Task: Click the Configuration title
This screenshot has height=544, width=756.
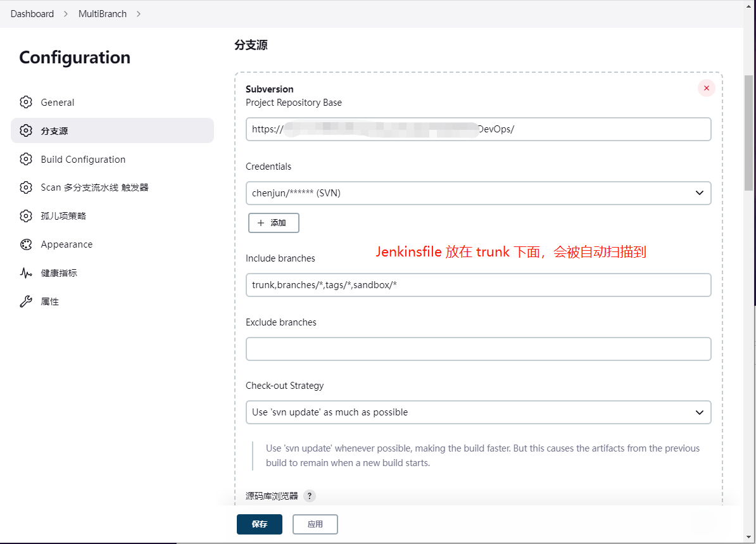Action: point(75,58)
